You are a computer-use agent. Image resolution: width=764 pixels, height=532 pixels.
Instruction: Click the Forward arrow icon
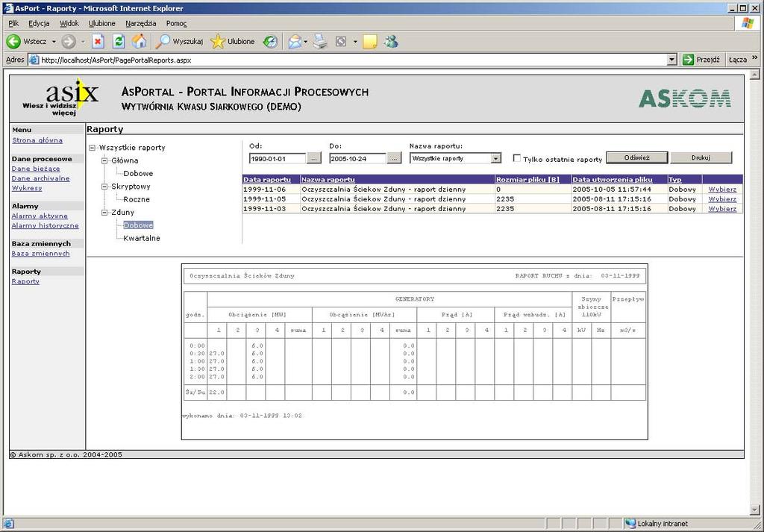(x=69, y=42)
